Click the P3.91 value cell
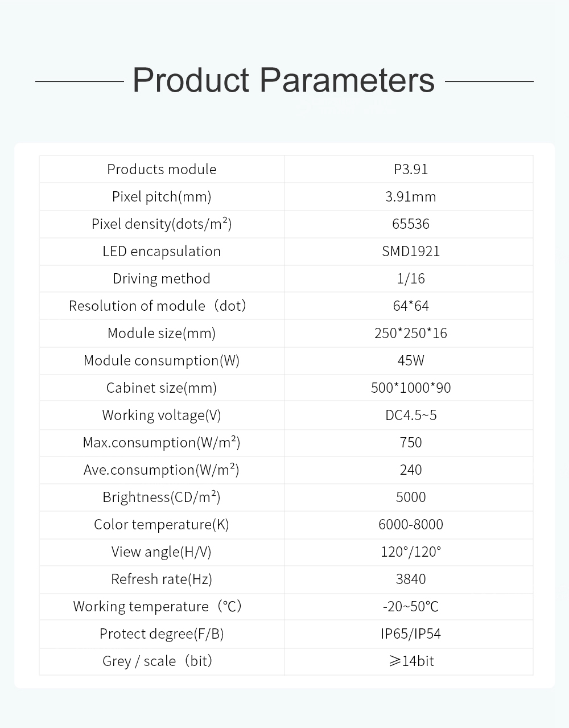569x728 pixels. tap(410, 169)
